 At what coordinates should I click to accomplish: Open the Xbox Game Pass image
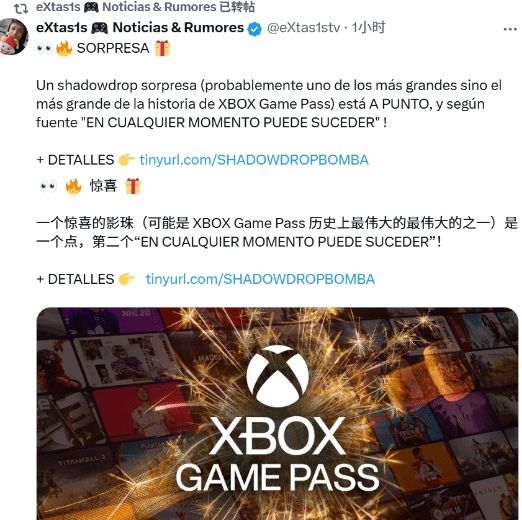pos(277,414)
